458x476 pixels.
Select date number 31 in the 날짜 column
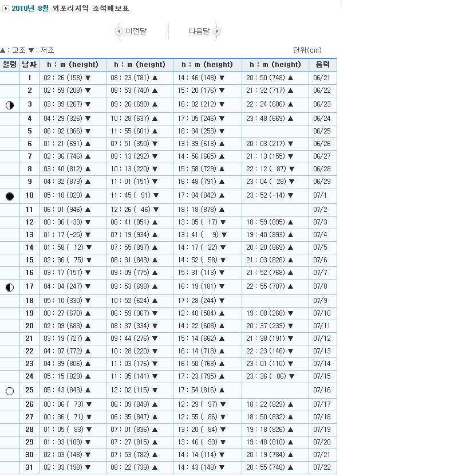click(x=29, y=467)
